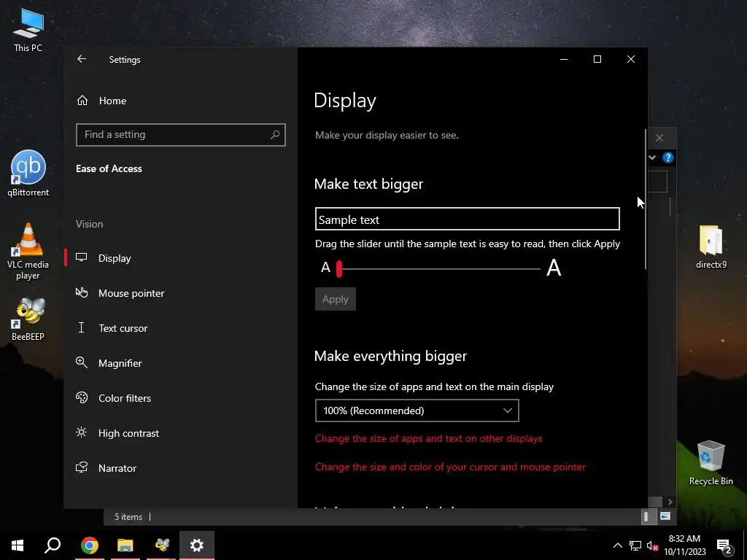Select the directx9 folder on the desktop
The height and width of the screenshot is (560, 747).
tap(711, 246)
